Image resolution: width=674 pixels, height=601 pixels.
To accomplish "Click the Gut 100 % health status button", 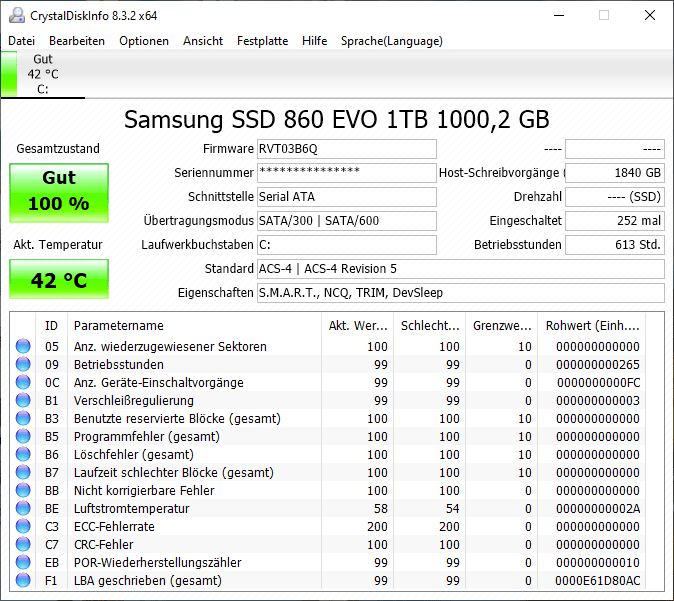I will tap(59, 193).
